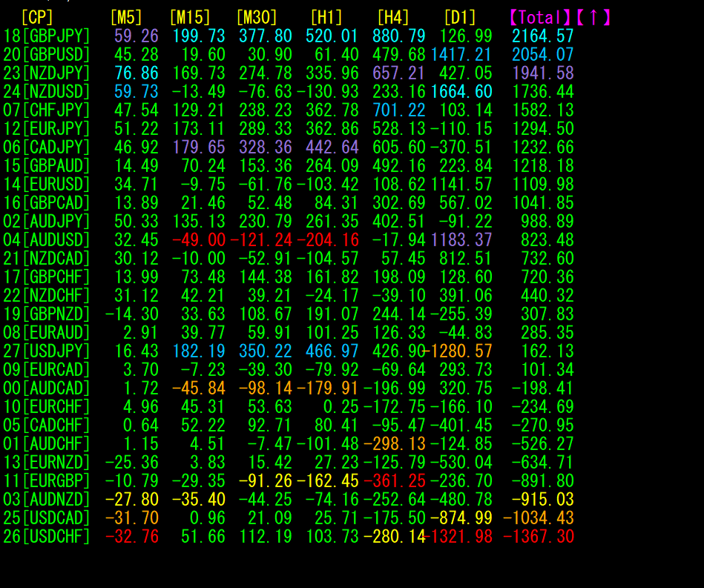Click the up arrow sort indicator

tap(593, 18)
